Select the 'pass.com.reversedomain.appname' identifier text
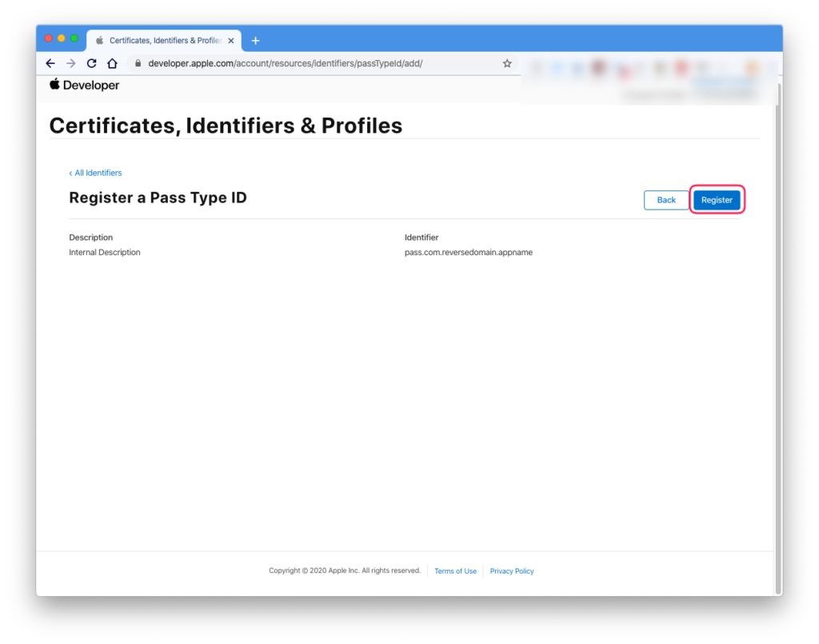 click(x=469, y=252)
